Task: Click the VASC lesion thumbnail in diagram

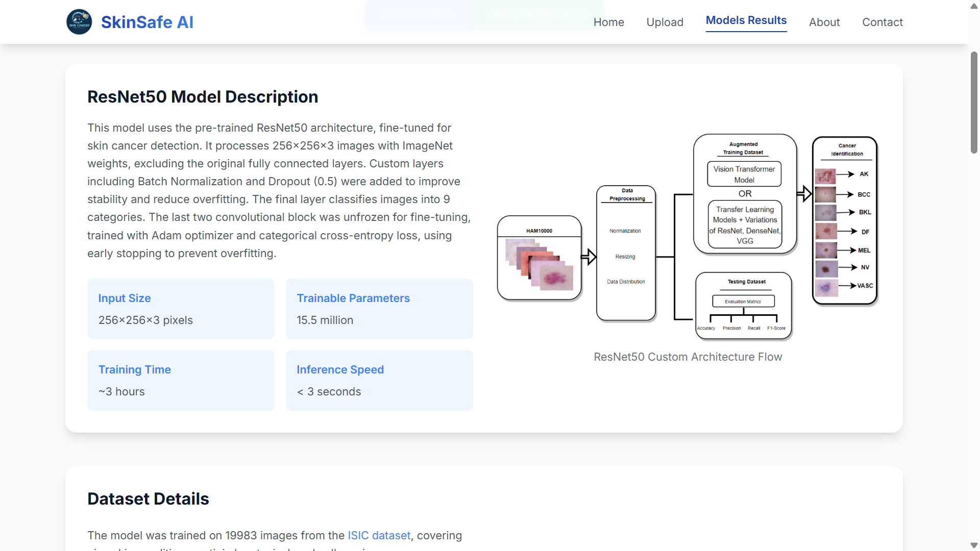Action: [x=826, y=287]
